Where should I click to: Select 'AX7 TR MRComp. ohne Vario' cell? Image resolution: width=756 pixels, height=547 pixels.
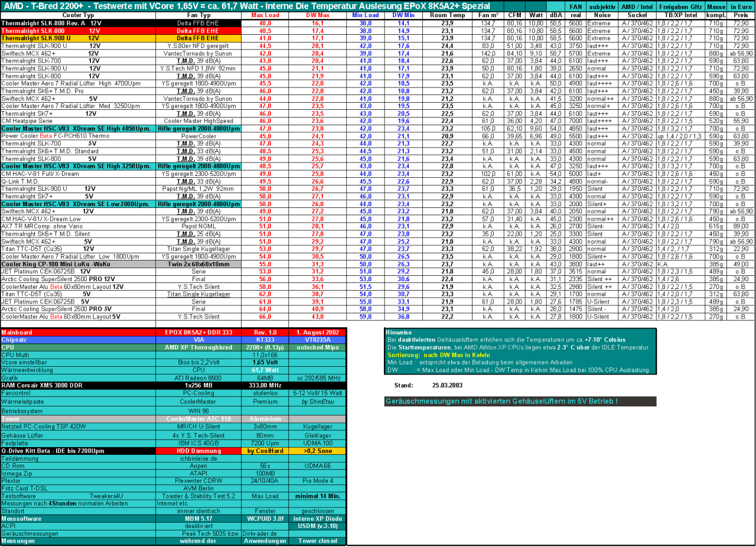(78, 226)
